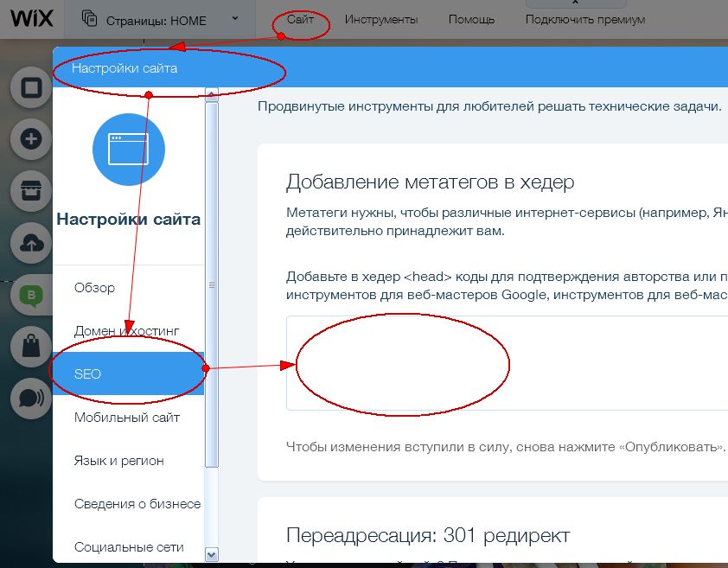Click inside the header meta tags text field
The height and width of the screenshot is (568, 728).
507,363
